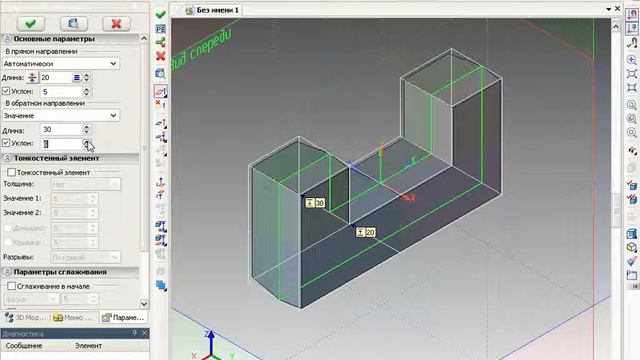The image size is (640, 360).
Task: Collapse the Параметры сглаживания section
Action: [7, 272]
